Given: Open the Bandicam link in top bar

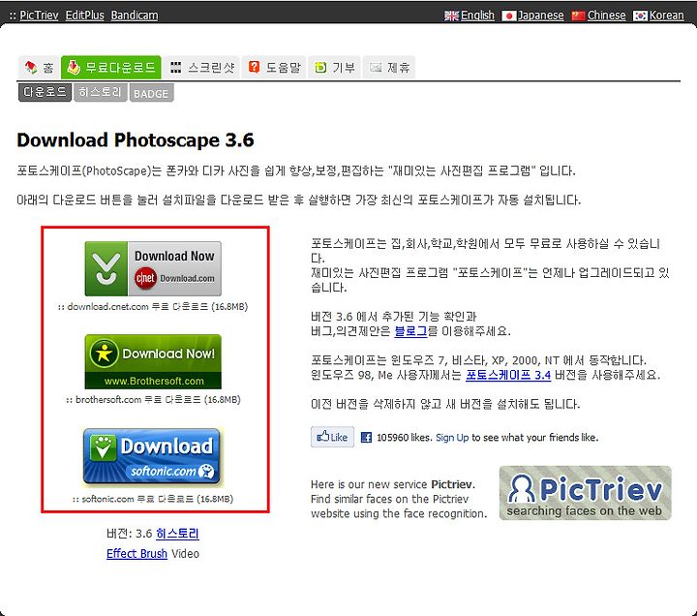Looking at the screenshot, I should (135, 15).
